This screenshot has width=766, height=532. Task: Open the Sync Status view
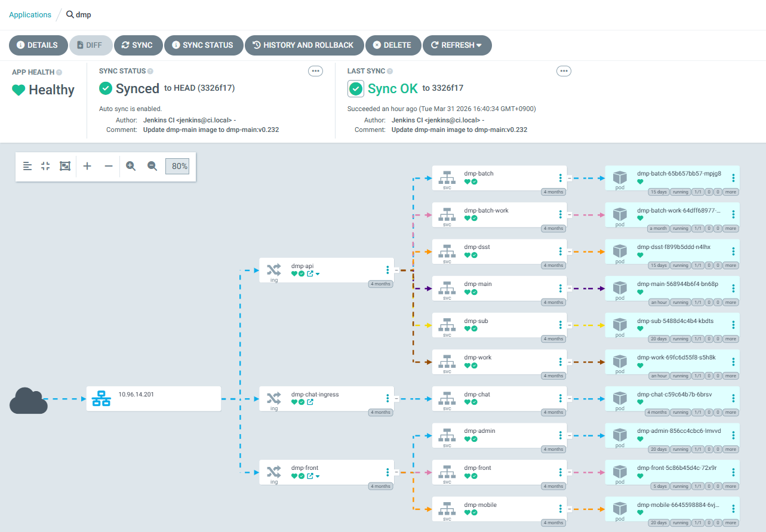tap(202, 45)
